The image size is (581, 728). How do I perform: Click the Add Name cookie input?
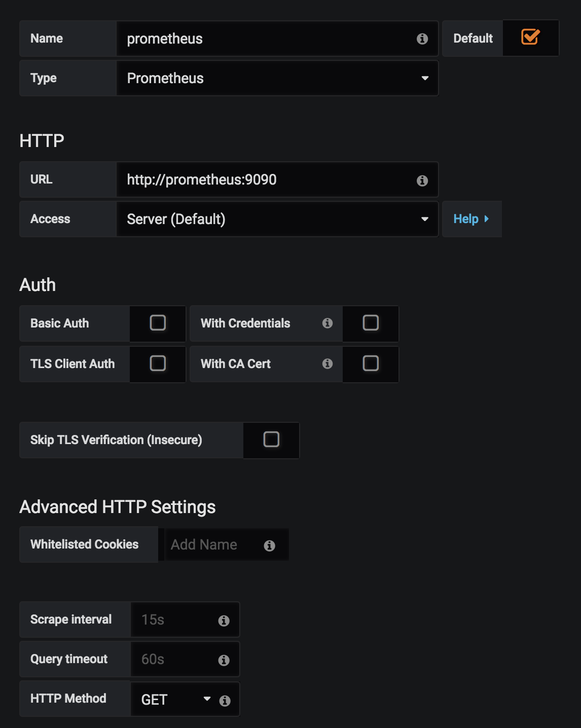227,544
